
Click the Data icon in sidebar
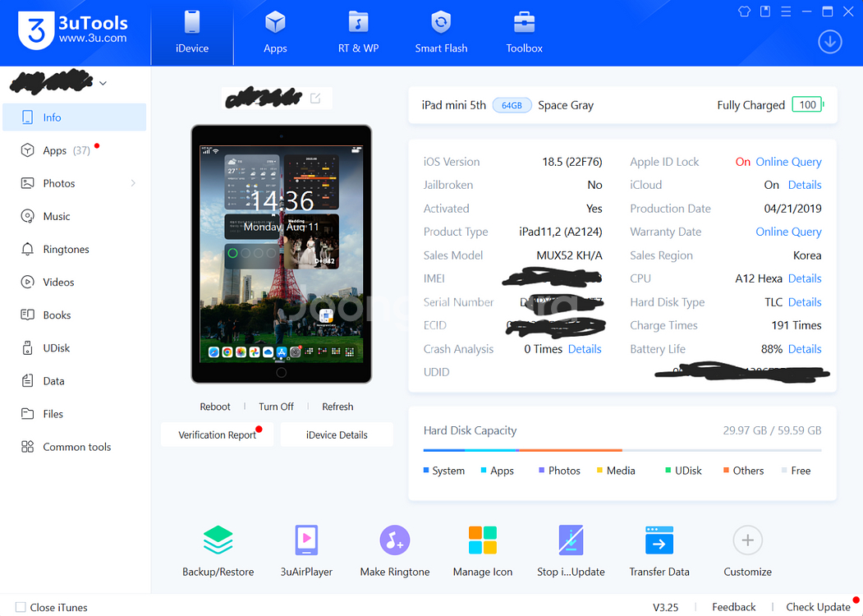coord(27,381)
